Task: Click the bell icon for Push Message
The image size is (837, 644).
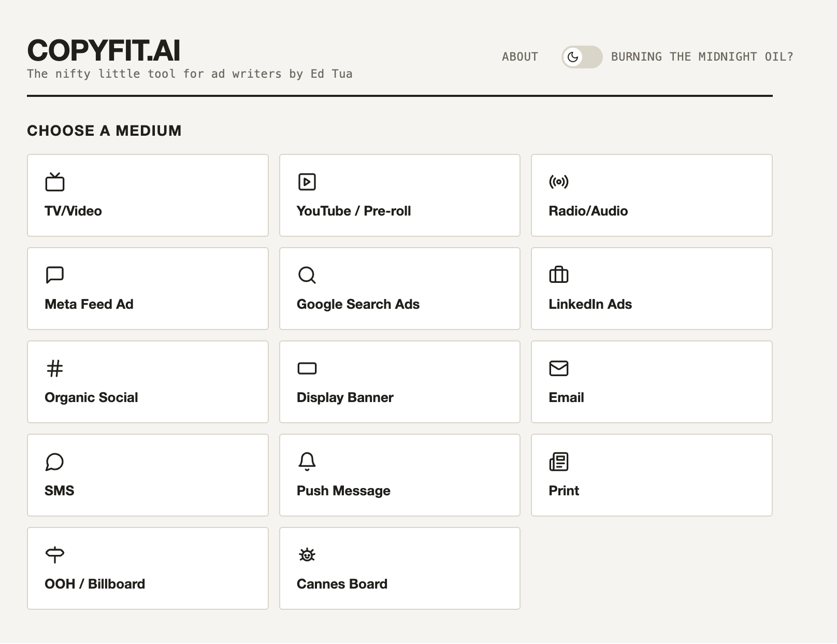Action: click(307, 462)
